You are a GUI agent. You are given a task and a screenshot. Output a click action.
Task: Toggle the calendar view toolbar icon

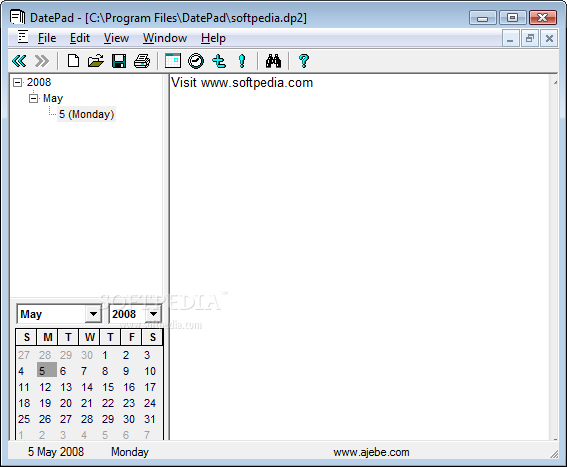tap(173, 61)
